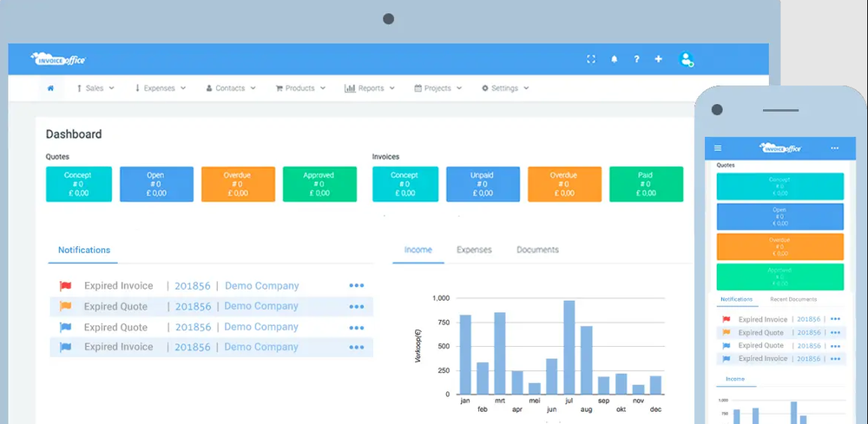Go to home dashboard icon in navbar
Viewport: 868px width, 424px height.
click(50, 88)
